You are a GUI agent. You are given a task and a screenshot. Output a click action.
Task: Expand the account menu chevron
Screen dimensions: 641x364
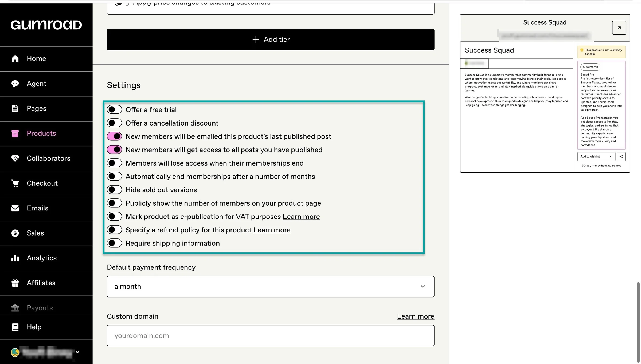pyautogui.click(x=77, y=352)
